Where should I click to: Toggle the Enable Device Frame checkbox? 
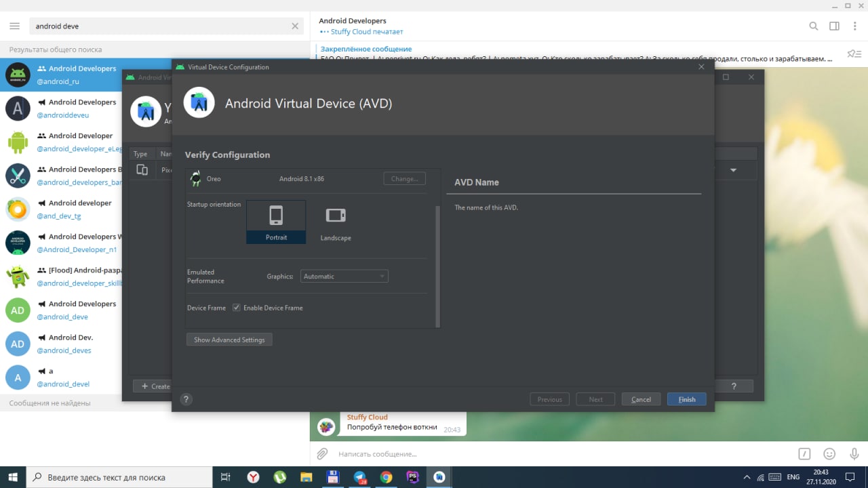pyautogui.click(x=237, y=308)
